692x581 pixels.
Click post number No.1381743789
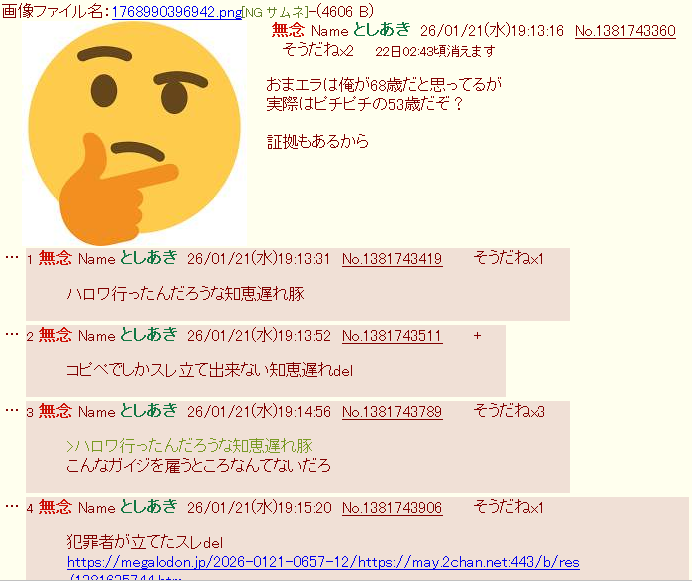(x=392, y=412)
